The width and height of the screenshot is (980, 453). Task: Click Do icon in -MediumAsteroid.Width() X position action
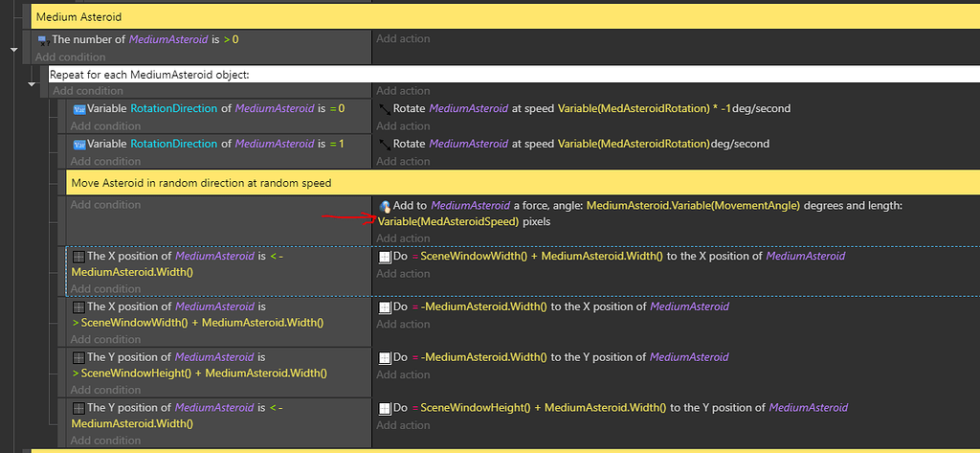pos(385,307)
